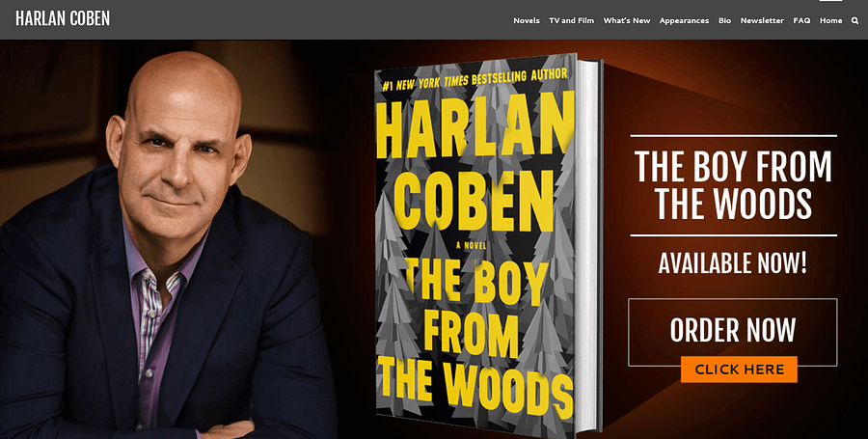
Task: Click the Harlan Coben site logo
Action: coord(63,18)
